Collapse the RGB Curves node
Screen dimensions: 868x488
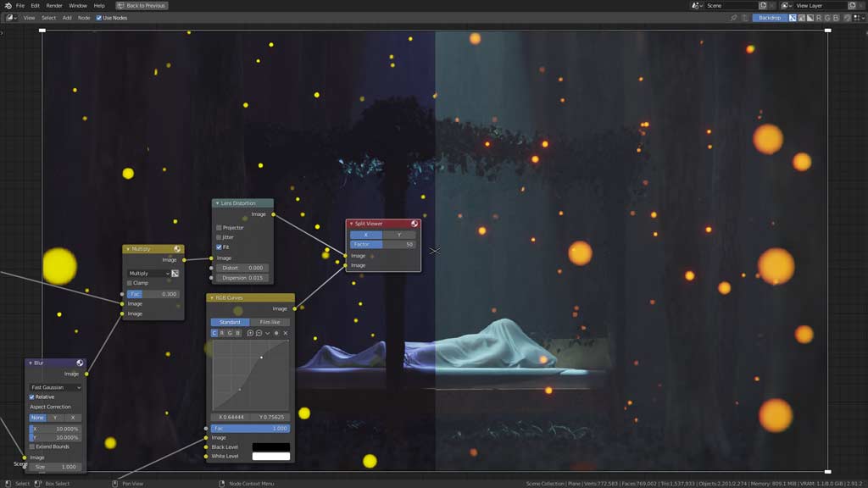tap(211, 297)
